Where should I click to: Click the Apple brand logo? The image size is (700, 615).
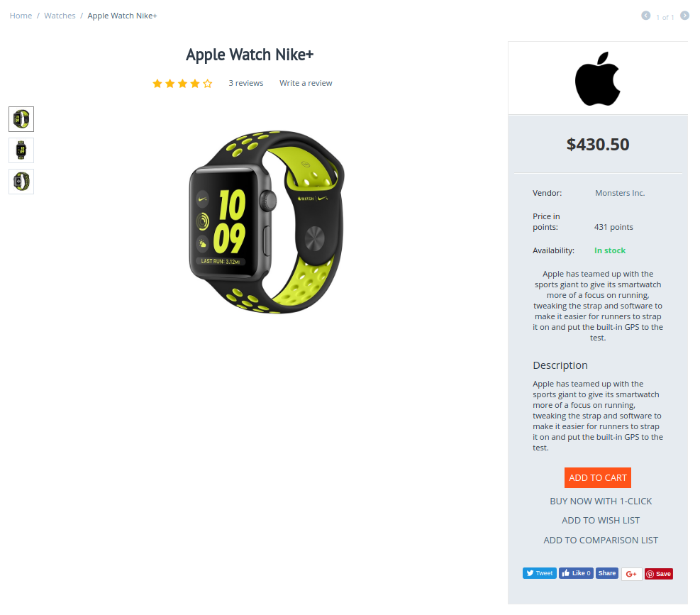tap(597, 79)
